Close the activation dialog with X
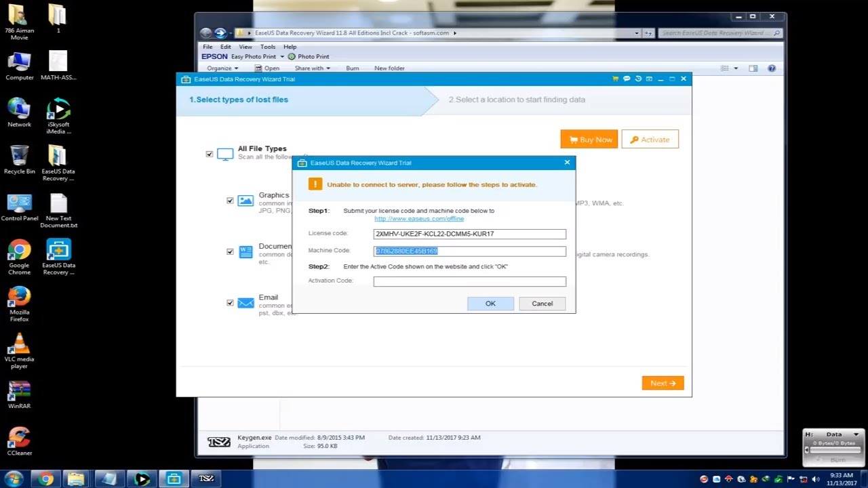 pyautogui.click(x=567, y=163)
